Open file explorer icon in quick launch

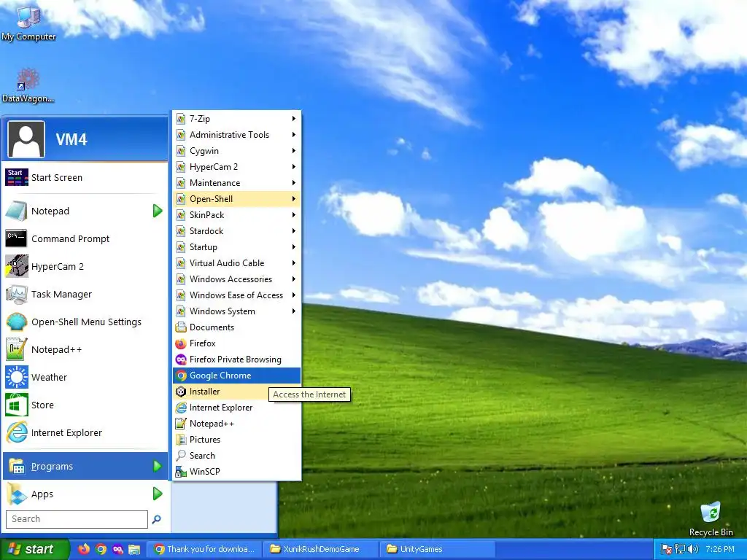(x=134, y=549)
